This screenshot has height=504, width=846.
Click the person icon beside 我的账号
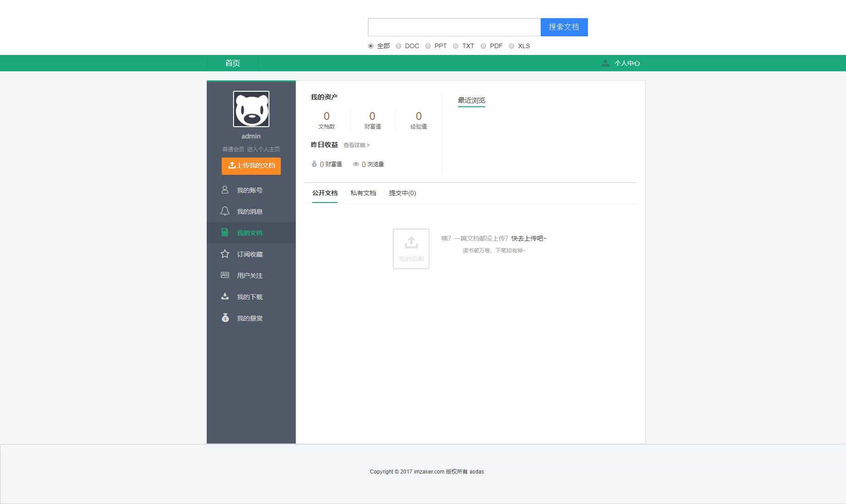coord(224,190)
